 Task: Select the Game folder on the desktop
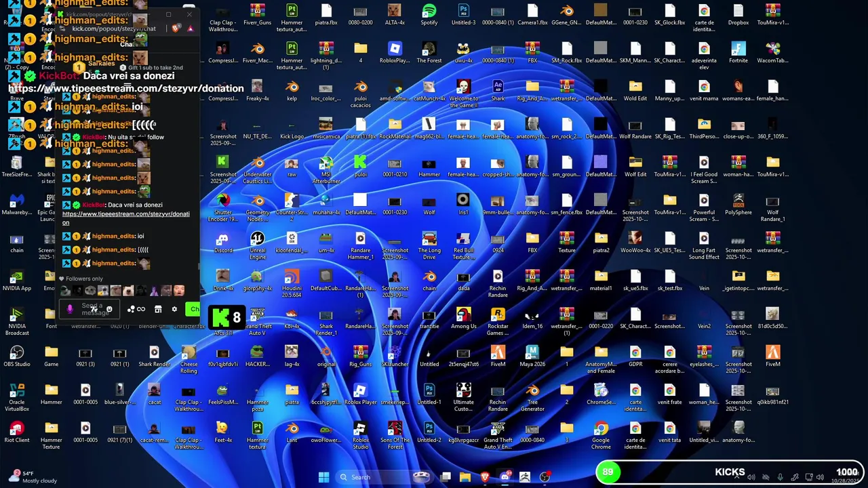[51, 357]
